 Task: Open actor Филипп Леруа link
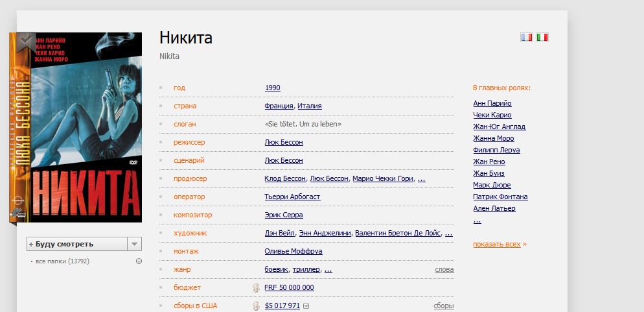[x=496, y=150]
